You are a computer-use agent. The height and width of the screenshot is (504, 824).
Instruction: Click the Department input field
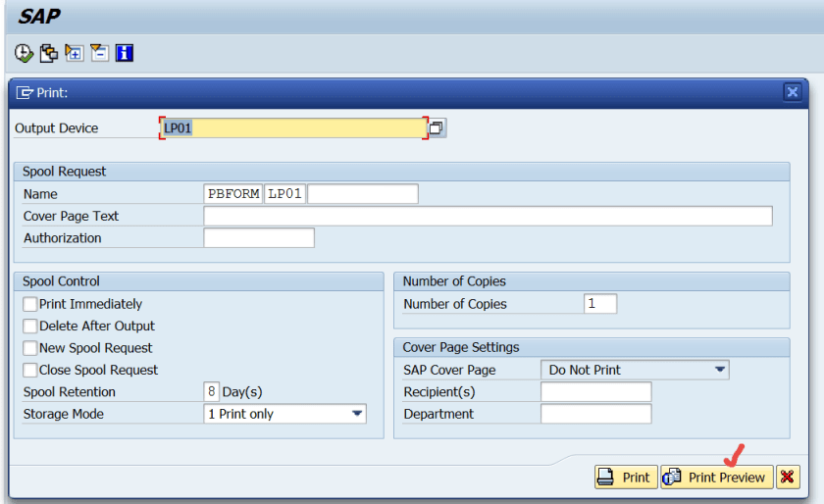(596, 414)
